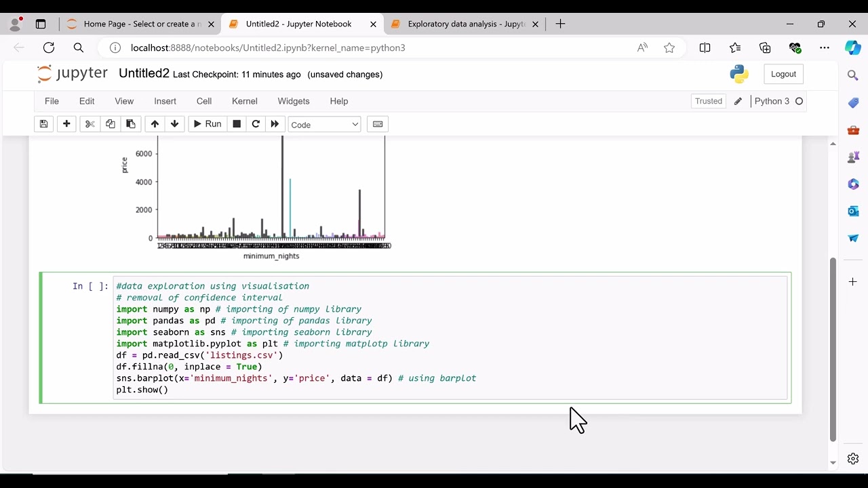Open browser essentials heart icon
The height and width of the screenshot is (488, 868).
[795, 47]
